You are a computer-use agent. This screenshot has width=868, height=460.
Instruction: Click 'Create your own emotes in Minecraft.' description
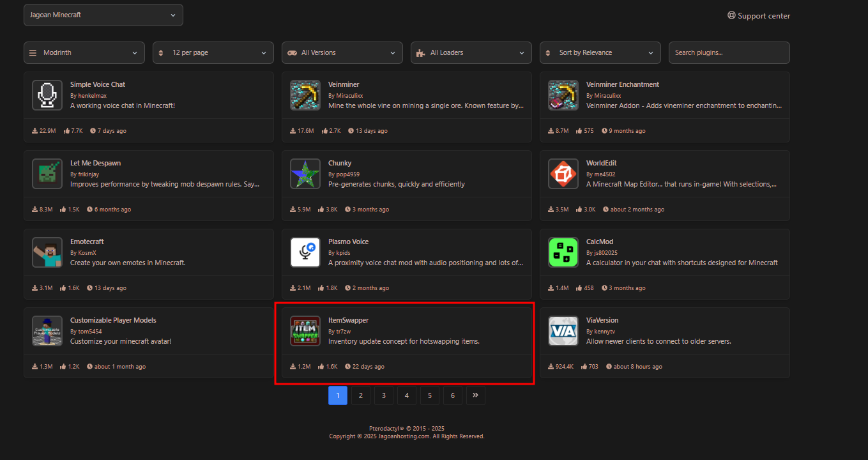pos(128,263)
